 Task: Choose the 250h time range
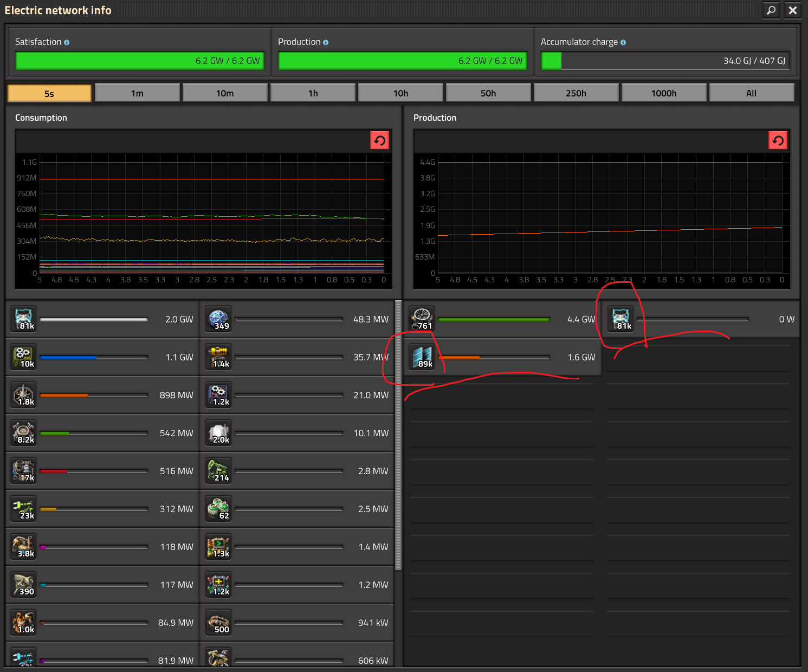pyautogui.click(x=576, y=93)
